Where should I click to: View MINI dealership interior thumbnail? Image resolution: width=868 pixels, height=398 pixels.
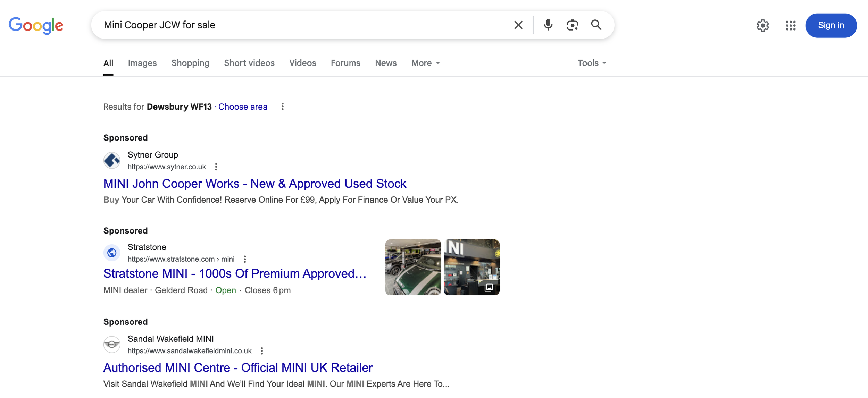coord(471,267)
